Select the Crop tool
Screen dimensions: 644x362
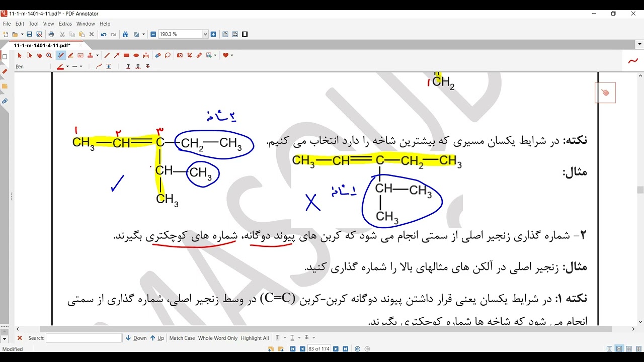190,55
